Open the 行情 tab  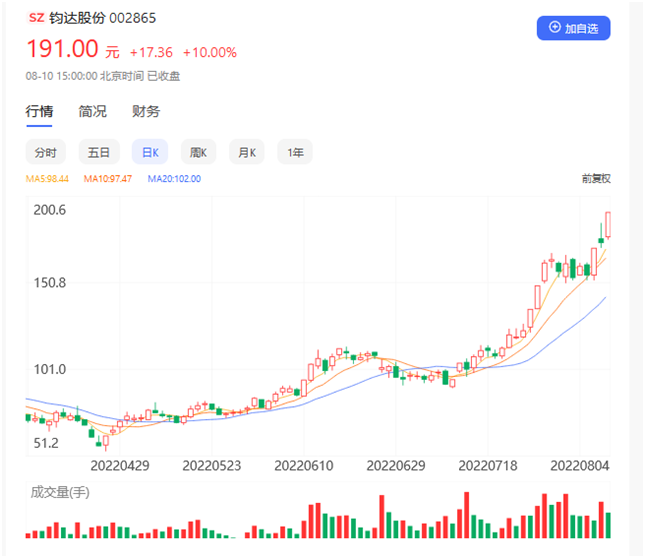coord(39,111)
